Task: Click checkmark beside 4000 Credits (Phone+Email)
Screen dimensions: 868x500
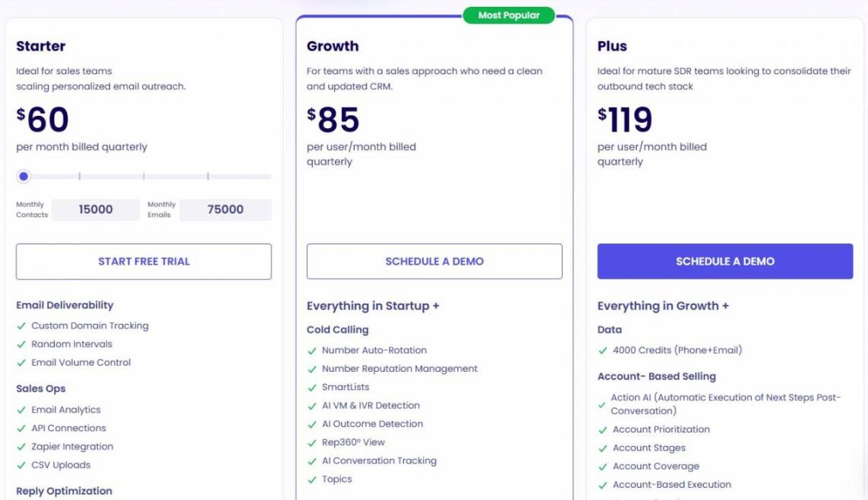Action: point(602,351)
